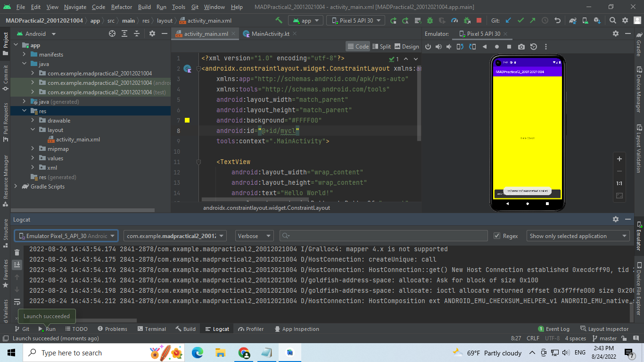The width and height of the screenshot is (644, 362).
Task: Open the Refactor menu
Action: pyautogui.click(x=122, y=7)
